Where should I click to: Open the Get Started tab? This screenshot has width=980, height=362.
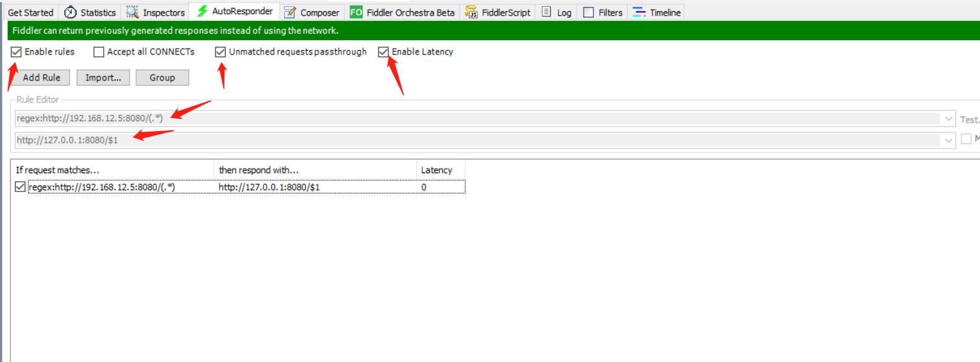(30, 12)
